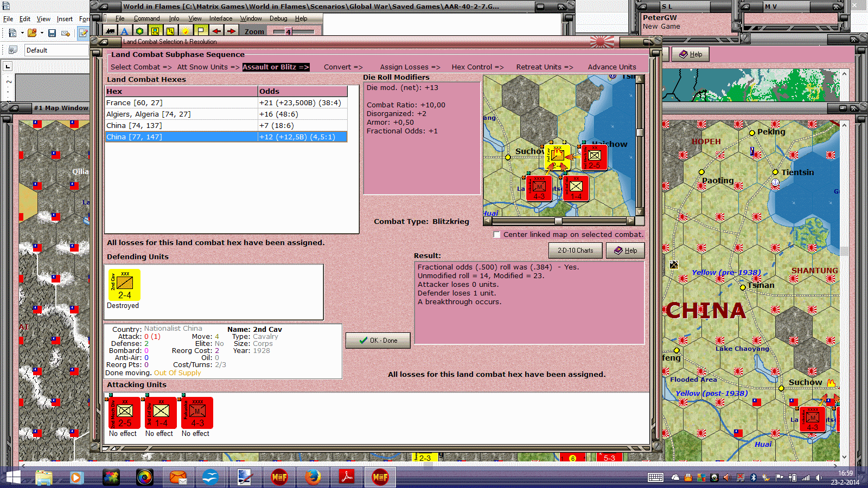The height and width of the screenshot is (488, 868).
Task: Click mini-map scroll right arrow
Action: tap(630, 221)
